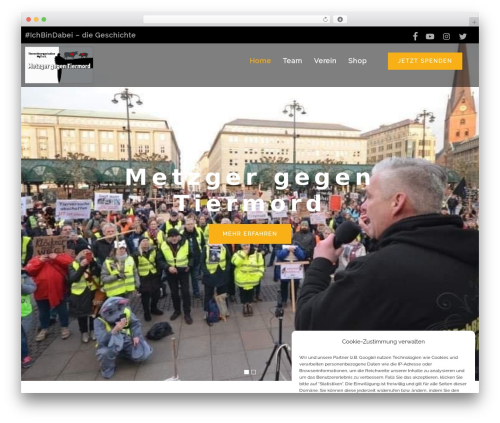Open the Facebook social icon
Screen dimensions: 500x423
click(x=415, y=36)
